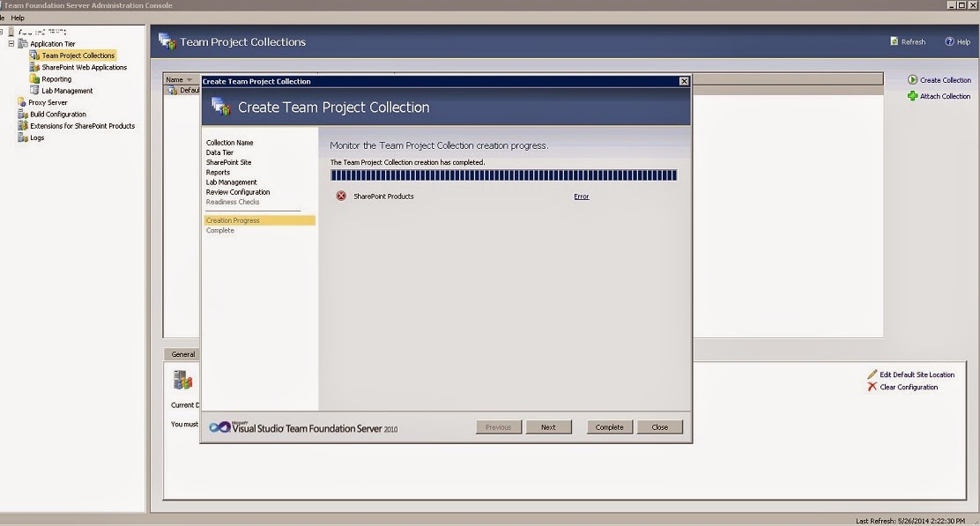Select the Readiness Checks wizard step

click(233, 202)
